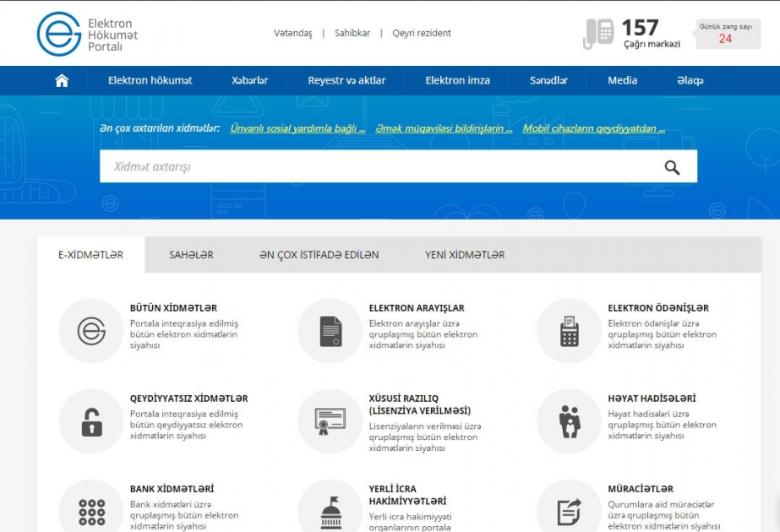The width and height of the screenshot is (780, 532).
Task: Open the Həyat hadisələri family icon
Action: tap(569, 421)
